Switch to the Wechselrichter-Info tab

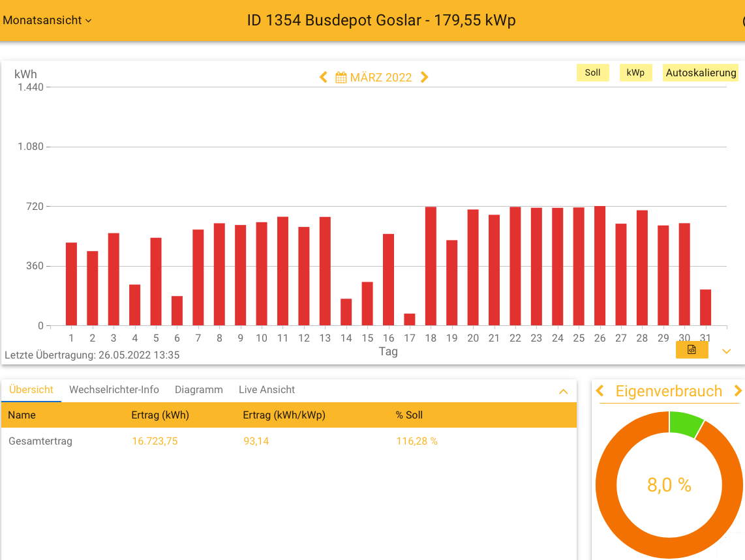(114, 390)
